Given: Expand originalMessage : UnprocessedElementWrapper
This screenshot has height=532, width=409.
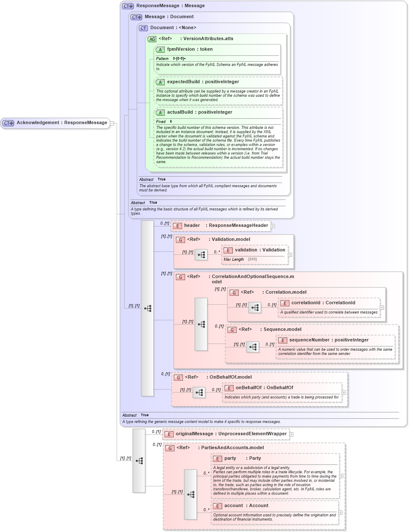Looking at the screenshot, I should pyautogui.click(x=292, y=434).
